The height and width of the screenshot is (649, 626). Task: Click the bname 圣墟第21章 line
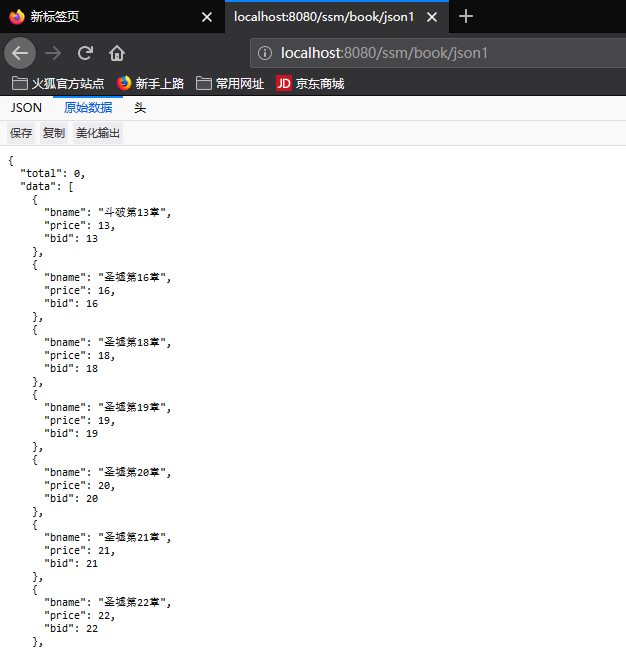(108, 537)
